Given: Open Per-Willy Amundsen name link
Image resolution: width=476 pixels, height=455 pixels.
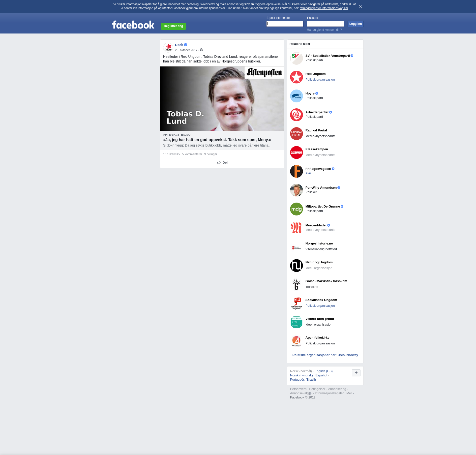Looking at the screenshot, I should coord(321,188).
